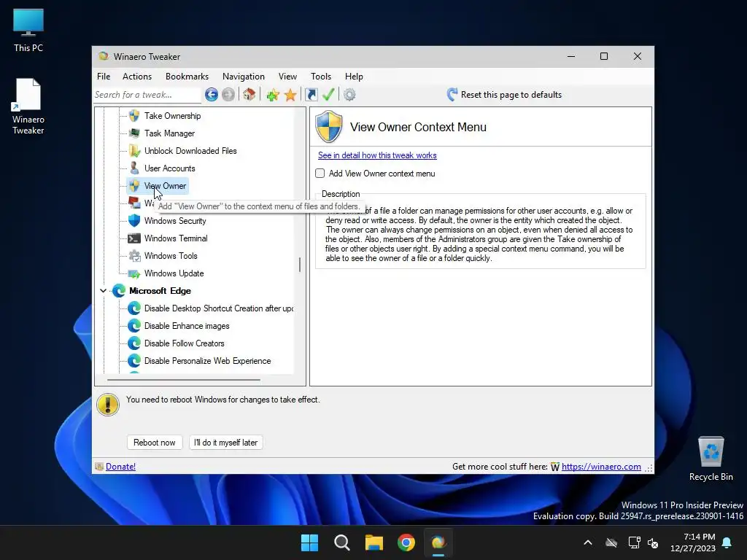Open the taskbar Search icon
This screenshot has height=560, width=747.
pyautogui.click(x=342, y=542)
